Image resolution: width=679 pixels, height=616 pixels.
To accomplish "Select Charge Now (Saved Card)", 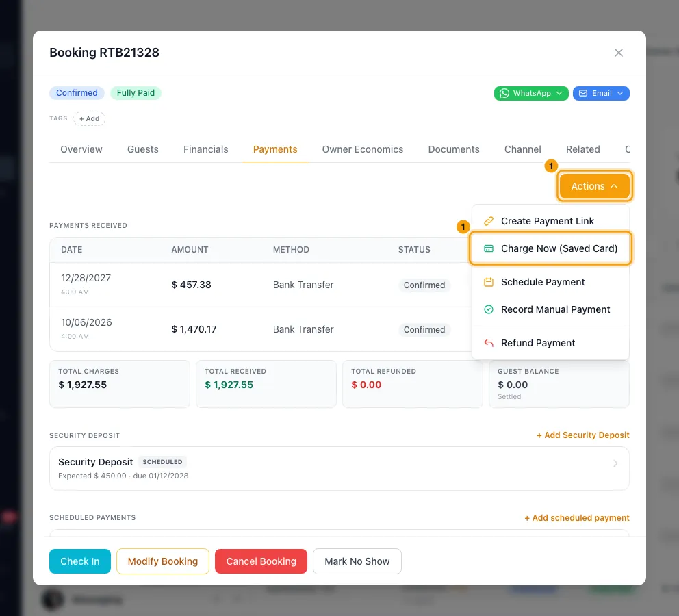I will click(550, 248).
